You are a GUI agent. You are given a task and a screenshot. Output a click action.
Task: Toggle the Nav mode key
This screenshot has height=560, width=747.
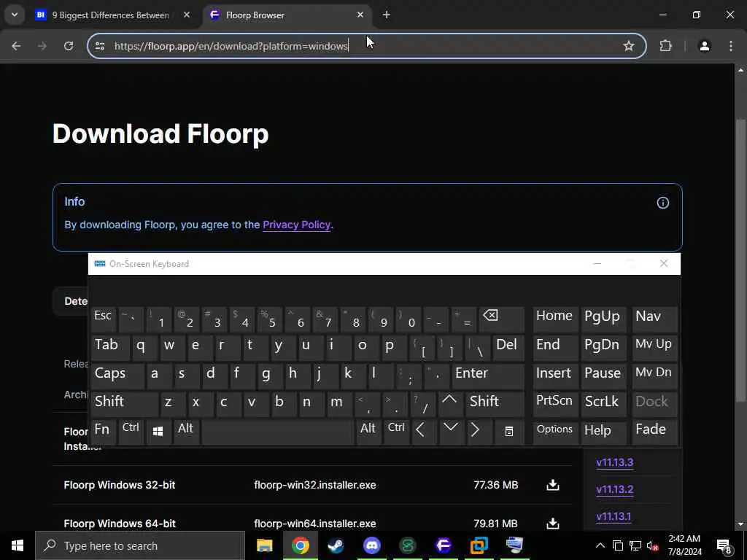[x=654, y=319]
